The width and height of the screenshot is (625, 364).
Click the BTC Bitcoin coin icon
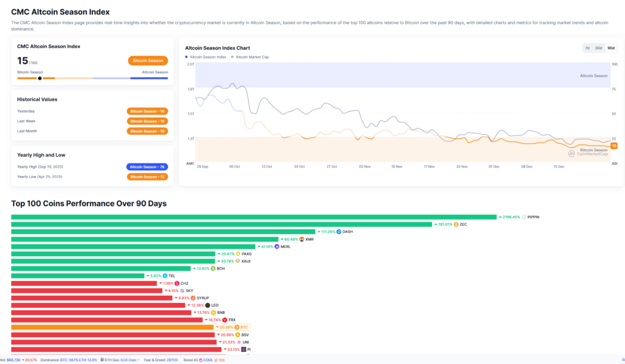[x=237, y=327]
